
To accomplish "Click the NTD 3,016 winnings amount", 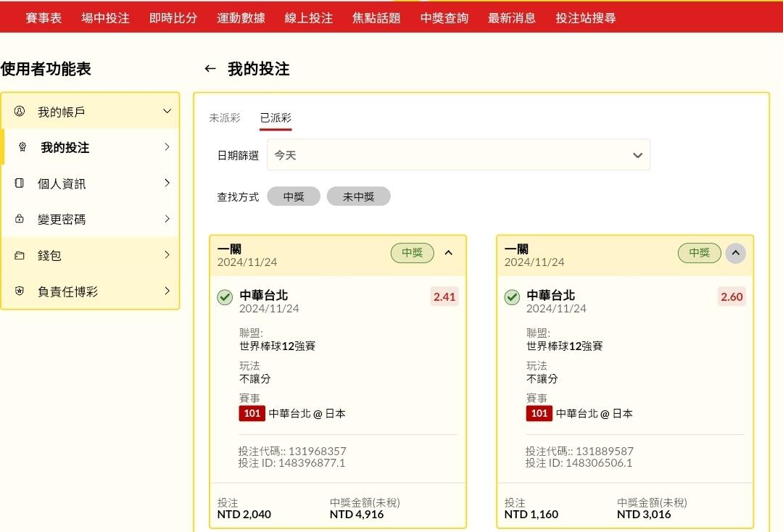I will (644, 515).
